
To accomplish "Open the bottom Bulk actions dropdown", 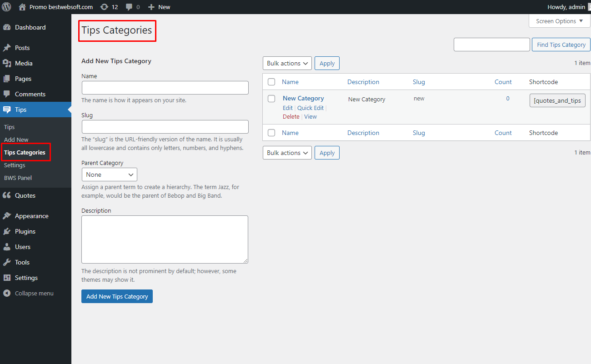I will [x=287, y=153].
